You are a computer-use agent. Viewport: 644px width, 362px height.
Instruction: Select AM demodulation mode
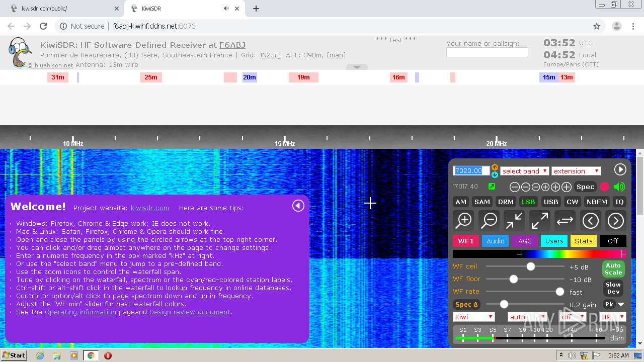pyautogui.click(x=461, y=202)
